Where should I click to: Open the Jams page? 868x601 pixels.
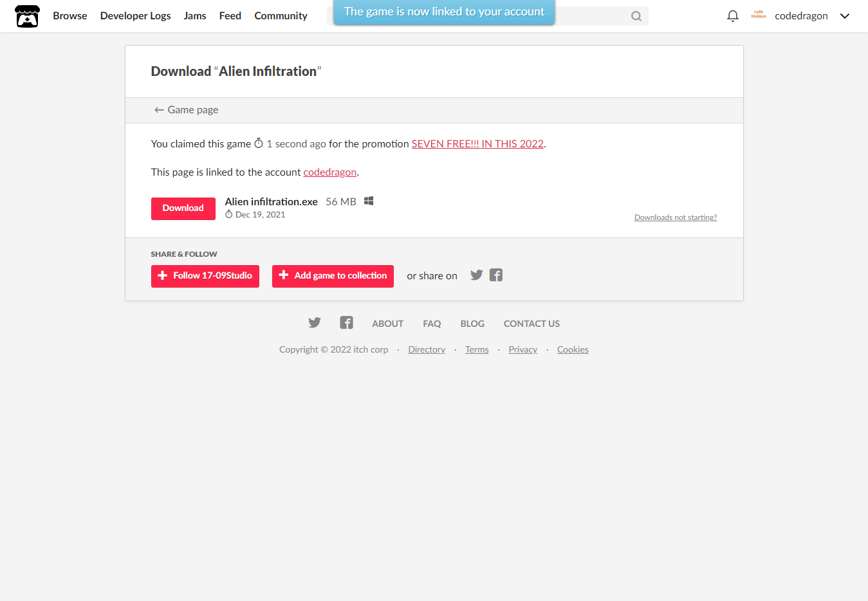pos(195,16)
